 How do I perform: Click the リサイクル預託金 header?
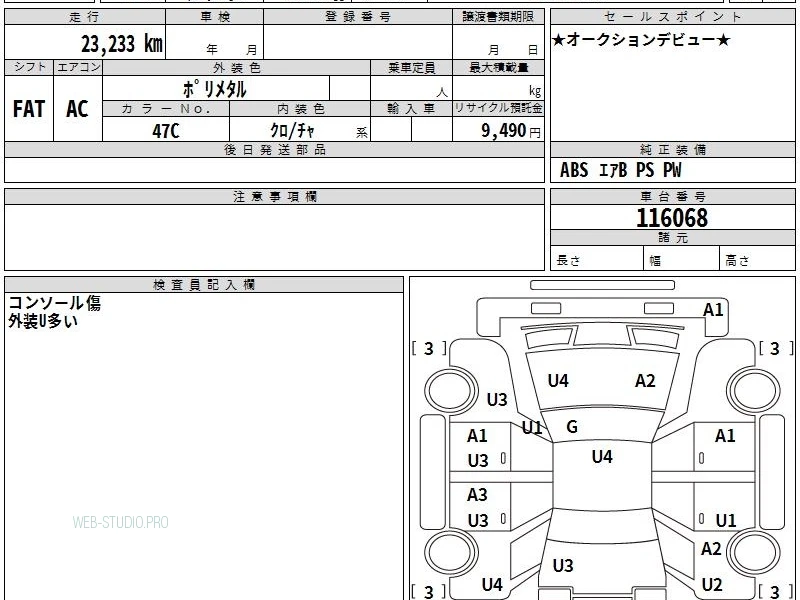pyautogui.click(x=498, y=108)
